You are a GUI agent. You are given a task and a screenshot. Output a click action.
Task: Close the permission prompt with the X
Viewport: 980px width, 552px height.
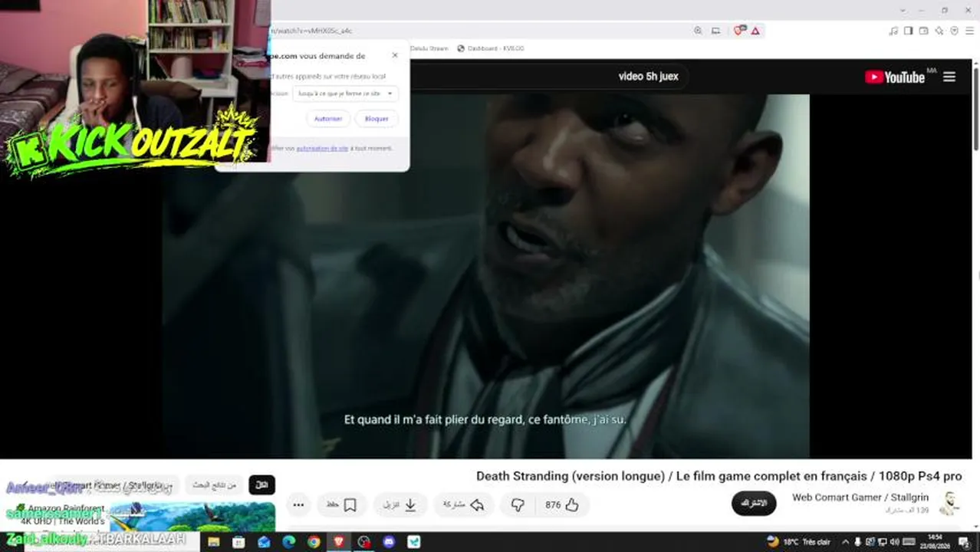point(395,55)
